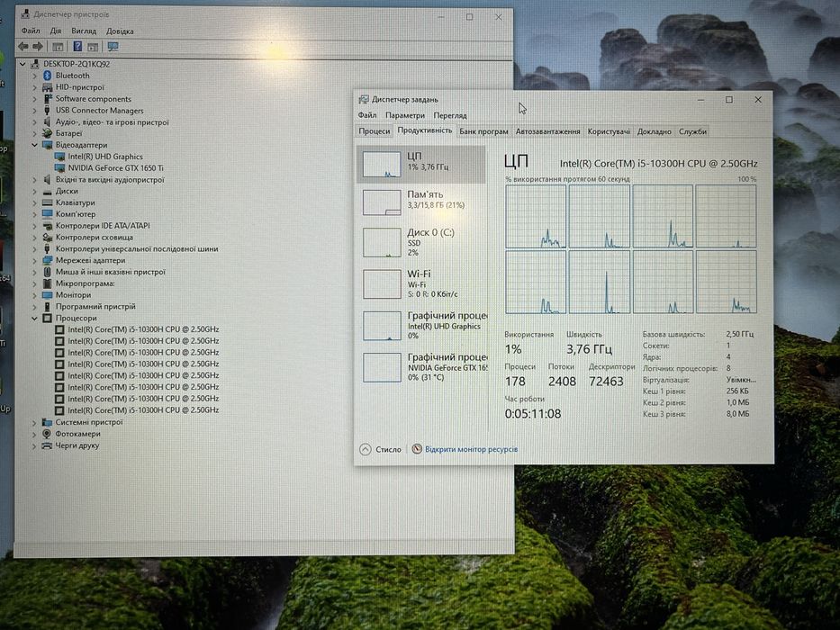Click the Клавіатури keyboard icon
The height and width of the screenshot is (630, 840).
pos(47,203)
